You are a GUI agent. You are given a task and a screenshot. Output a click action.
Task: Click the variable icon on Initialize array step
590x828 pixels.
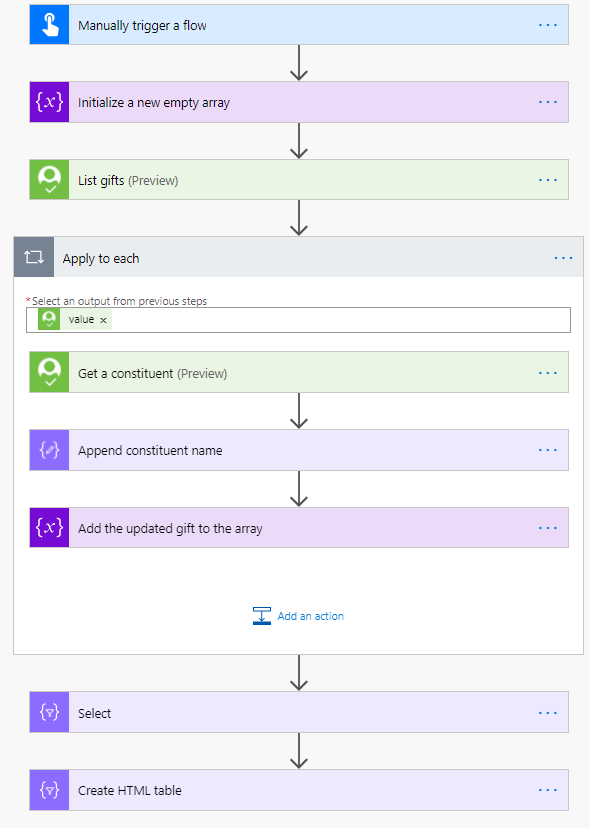coord(49,102)
